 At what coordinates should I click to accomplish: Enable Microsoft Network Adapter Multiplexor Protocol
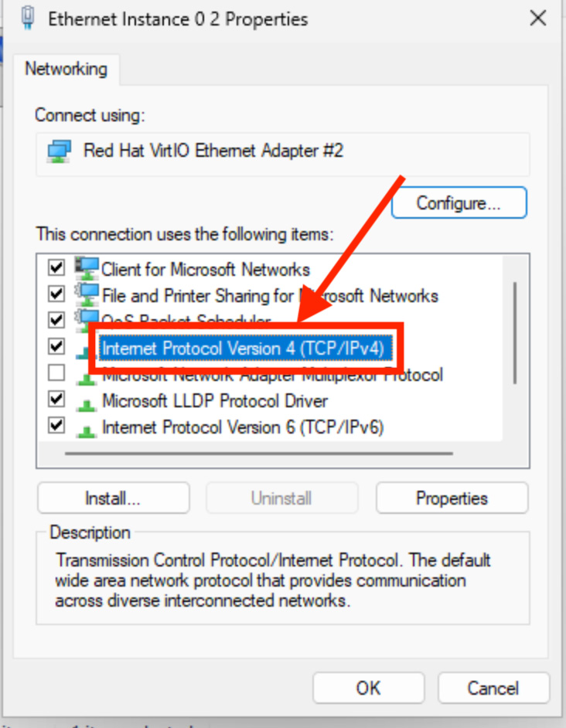[x=56, y=373]
